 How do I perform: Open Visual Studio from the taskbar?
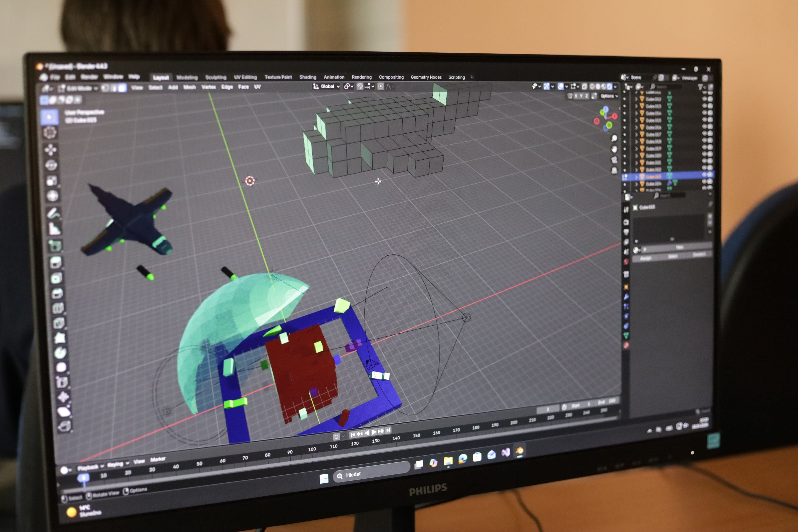pyautogui.click(x=506, y=453)
